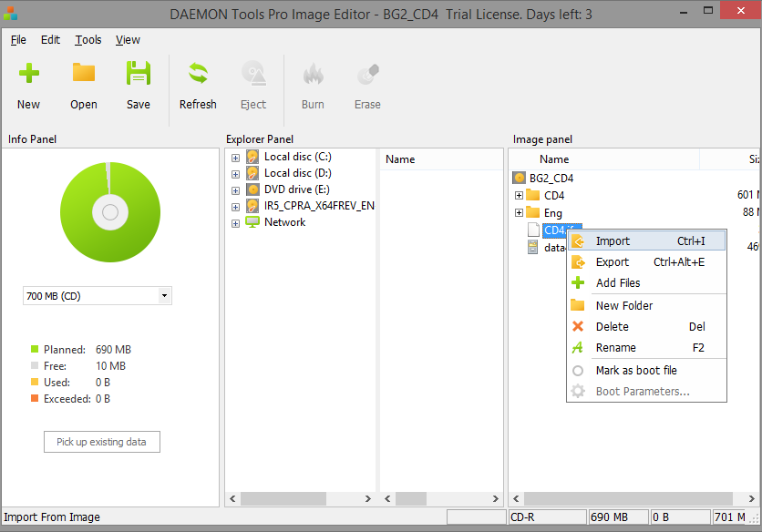Click the orange Exceeded legend swatch

pyautogui.click(x=35, y=398)
